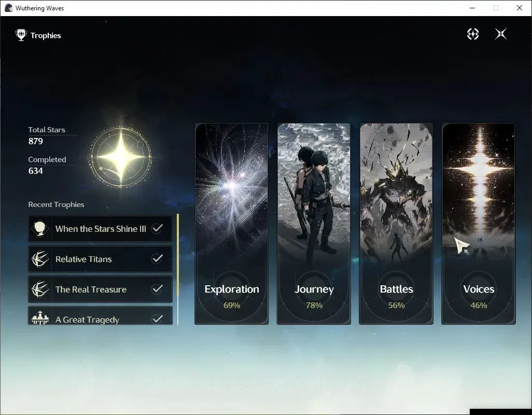Open the Journey trophy category card
This screenshot has height=415, width=532.
click(314, 224)
